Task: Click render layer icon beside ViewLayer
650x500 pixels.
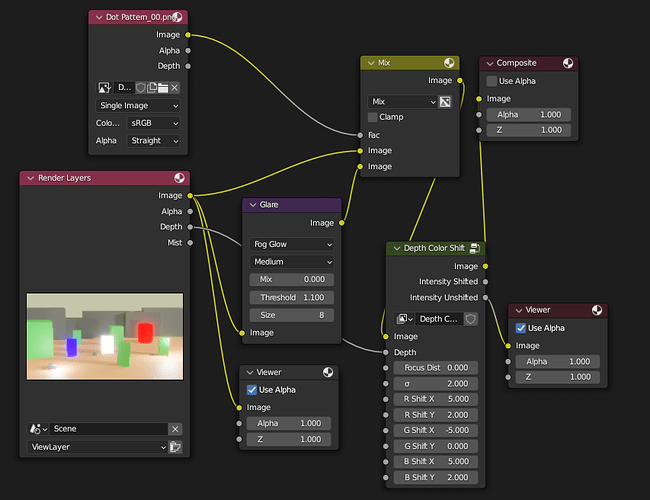Action: click(175, 447)
